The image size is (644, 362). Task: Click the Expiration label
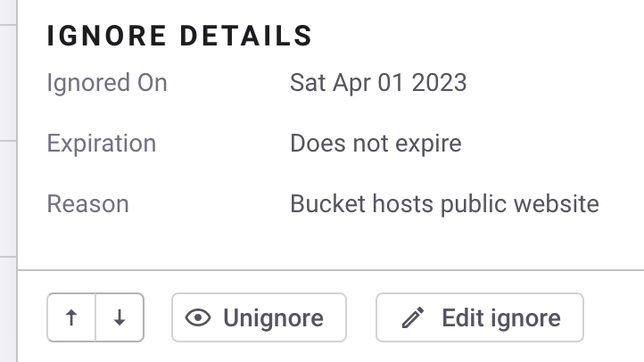[x=102, y=143]
